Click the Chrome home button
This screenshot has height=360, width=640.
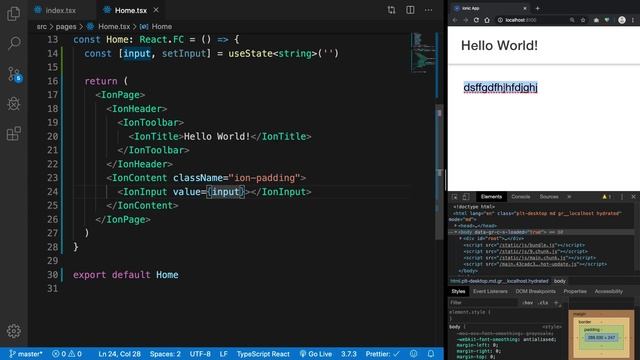(487, 20)
